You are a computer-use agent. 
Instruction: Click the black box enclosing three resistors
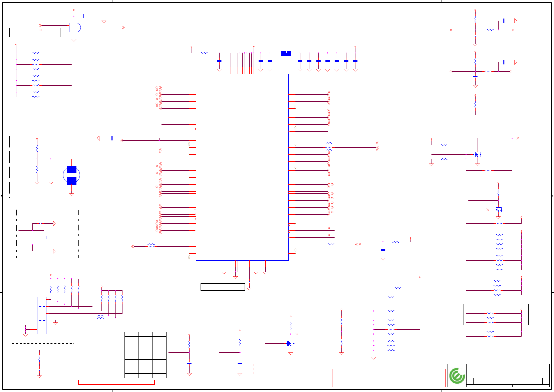click(496, 314)
